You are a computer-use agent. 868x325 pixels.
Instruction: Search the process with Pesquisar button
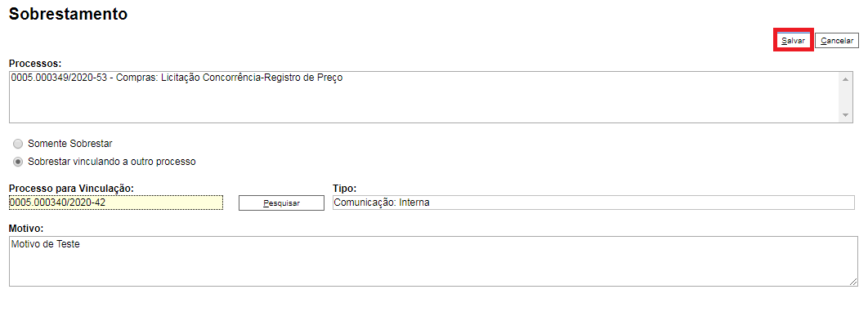coord(281,203)
